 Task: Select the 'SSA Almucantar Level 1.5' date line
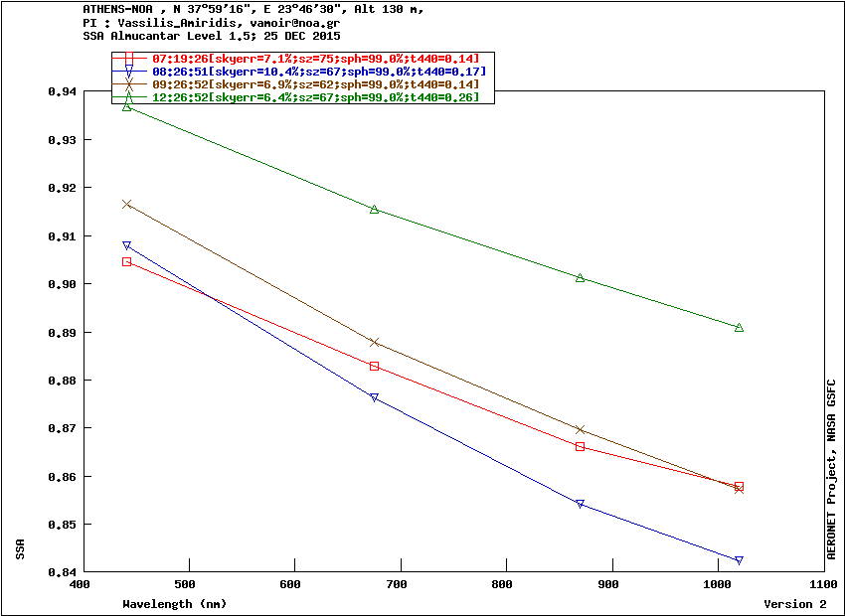click(211, 36)
